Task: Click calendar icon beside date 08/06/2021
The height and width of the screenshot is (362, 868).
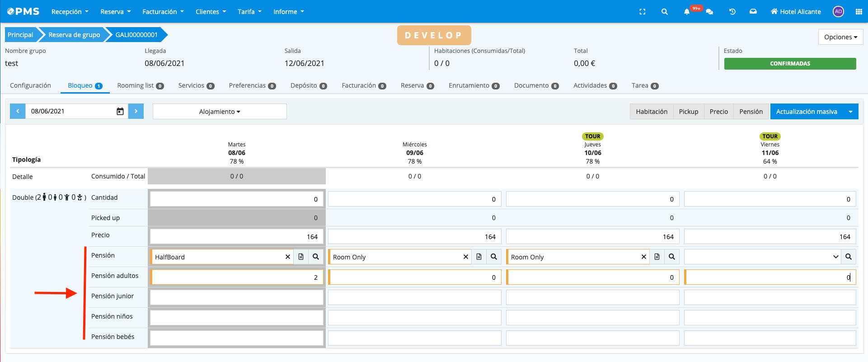Action: [x=120, y=111]
